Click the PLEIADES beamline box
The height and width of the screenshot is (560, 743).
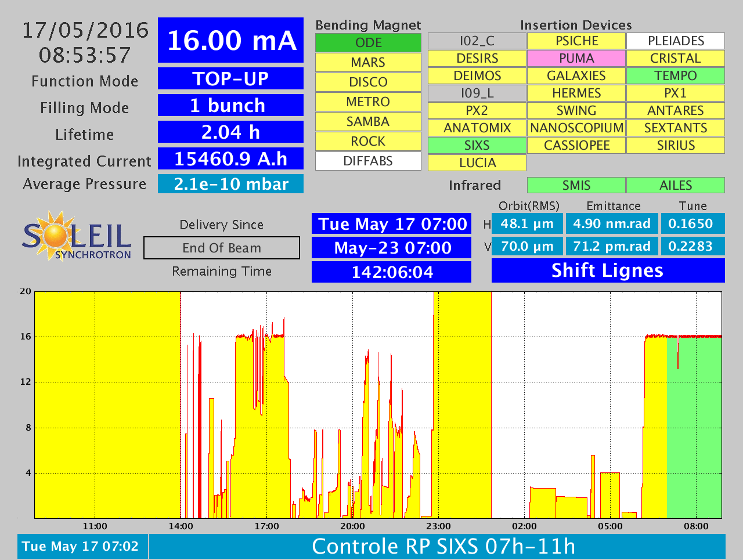(676, 41)
